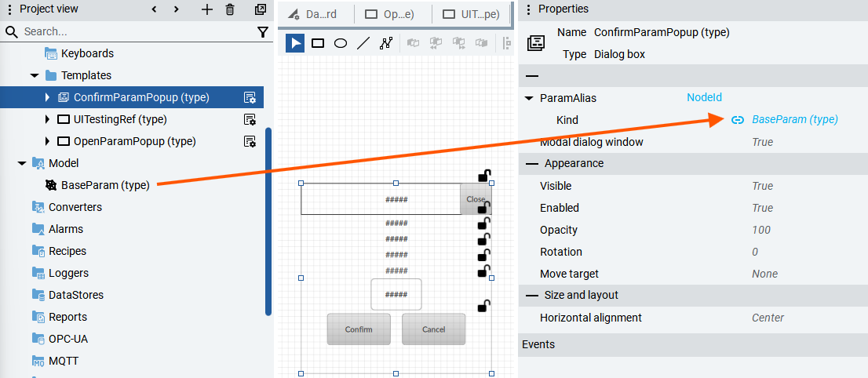Image resolution: width=868 pixels, height=378 pixels.
Task: Switch to the UIT...pe) editor tab
Action: [471, 14]
